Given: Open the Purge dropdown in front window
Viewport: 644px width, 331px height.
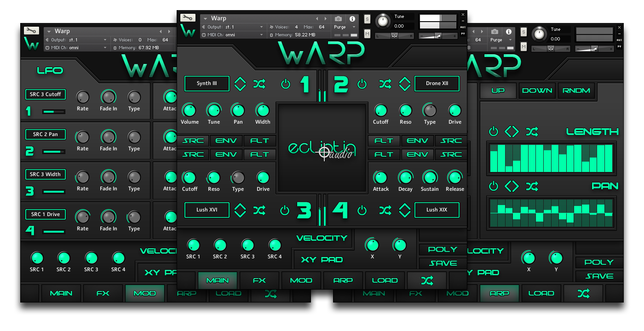Looking at the screenshot, I should (x=345, y=27).
